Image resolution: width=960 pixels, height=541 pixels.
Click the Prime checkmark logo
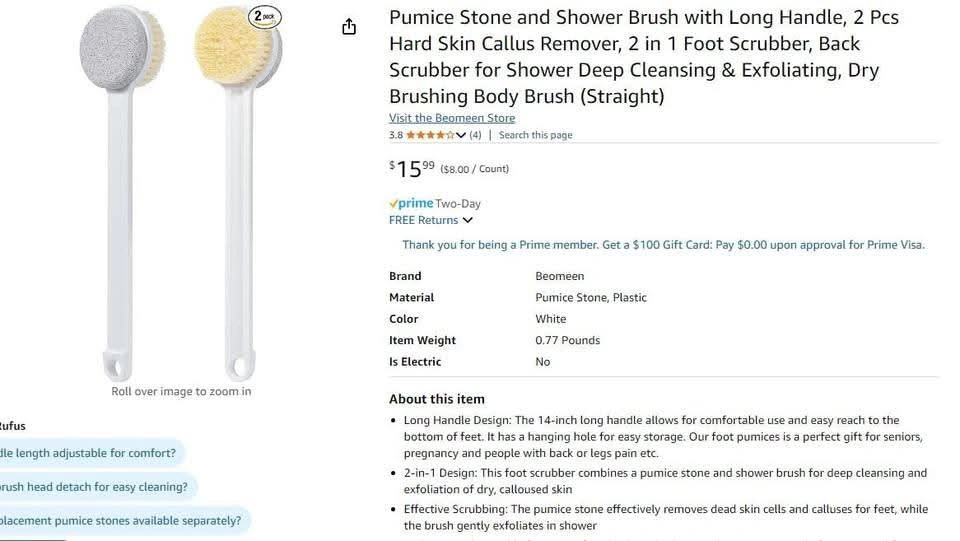click(411, 203)
